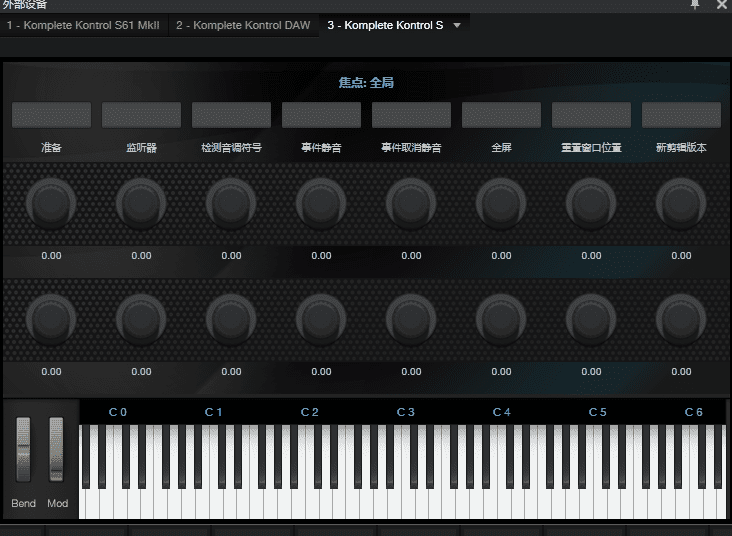Click the lower-row knob in the 新剪辑版本 column

point(682,319)
